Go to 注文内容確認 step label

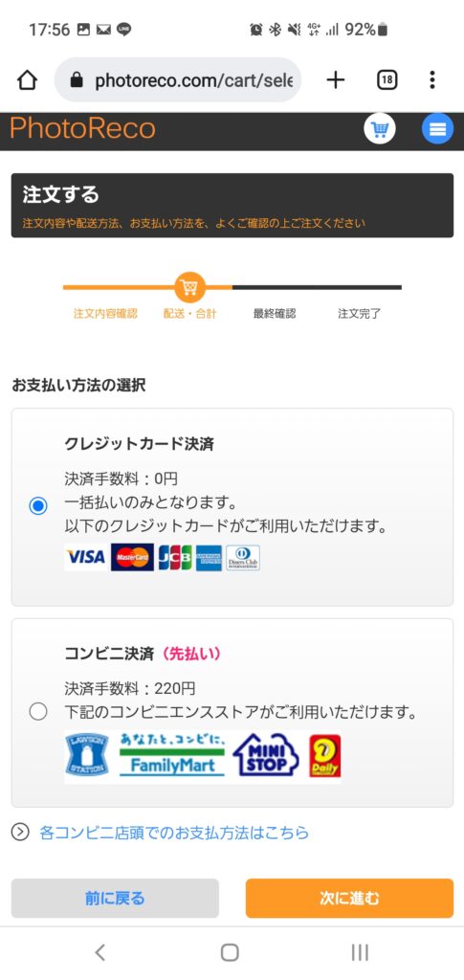click(x=105, y=314)
